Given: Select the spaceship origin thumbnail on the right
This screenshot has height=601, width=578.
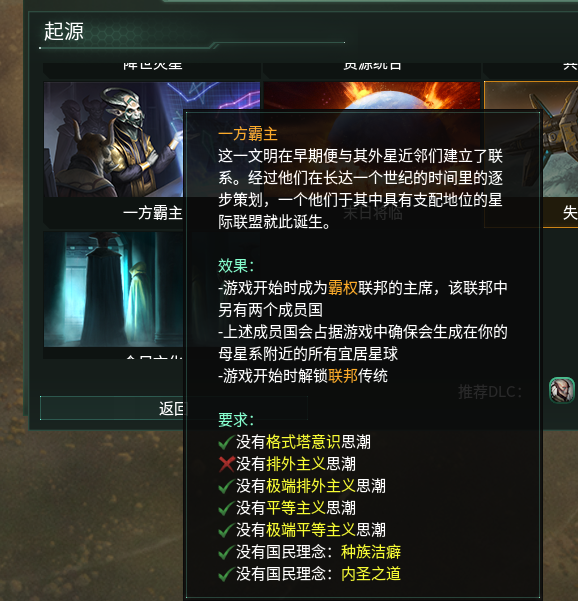Looking at the screenshot, I should tap(531, 139).
